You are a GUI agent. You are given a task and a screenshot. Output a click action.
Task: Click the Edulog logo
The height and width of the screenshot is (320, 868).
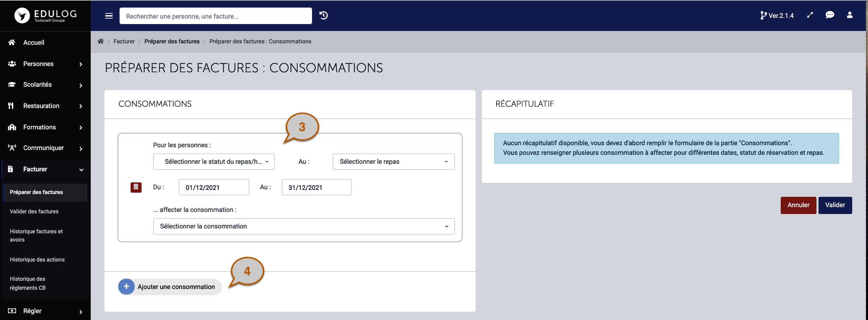coord(45,15)
